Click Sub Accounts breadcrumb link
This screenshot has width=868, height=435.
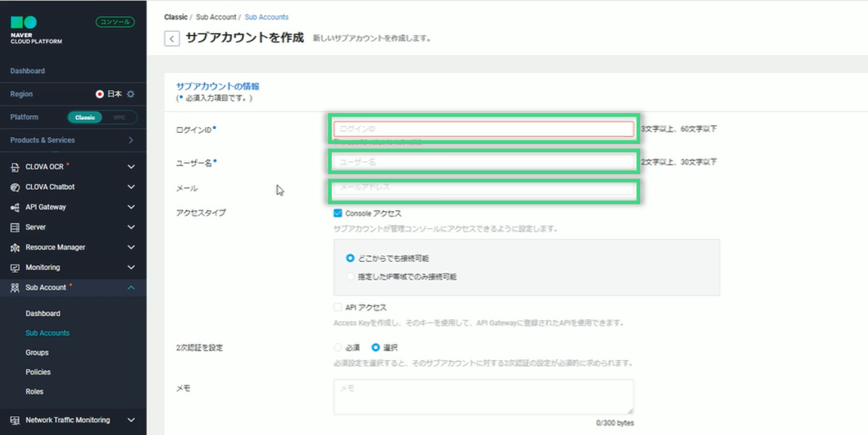pyautogui.click(x=266, y=17)
